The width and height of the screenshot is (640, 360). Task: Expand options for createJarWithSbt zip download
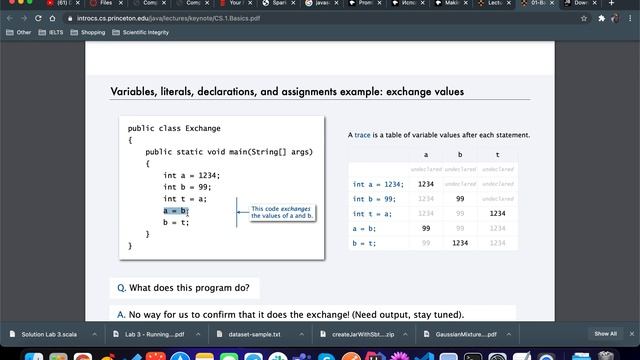(x=405, y=334)
